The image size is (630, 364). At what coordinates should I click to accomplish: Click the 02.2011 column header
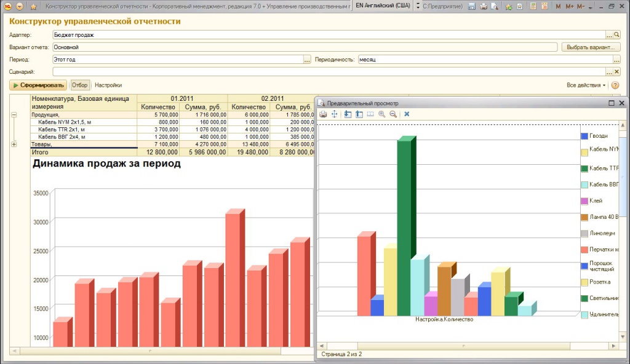coord(273,98)
